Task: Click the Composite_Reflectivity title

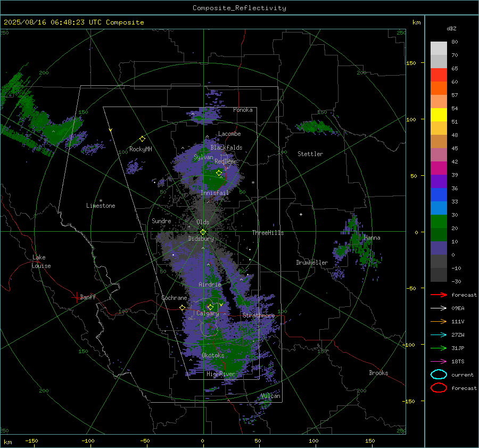Action: click(x=240, y=8)
